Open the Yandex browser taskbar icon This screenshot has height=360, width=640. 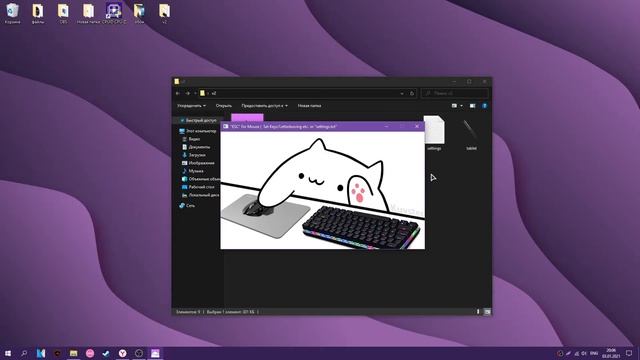[122, 353]
